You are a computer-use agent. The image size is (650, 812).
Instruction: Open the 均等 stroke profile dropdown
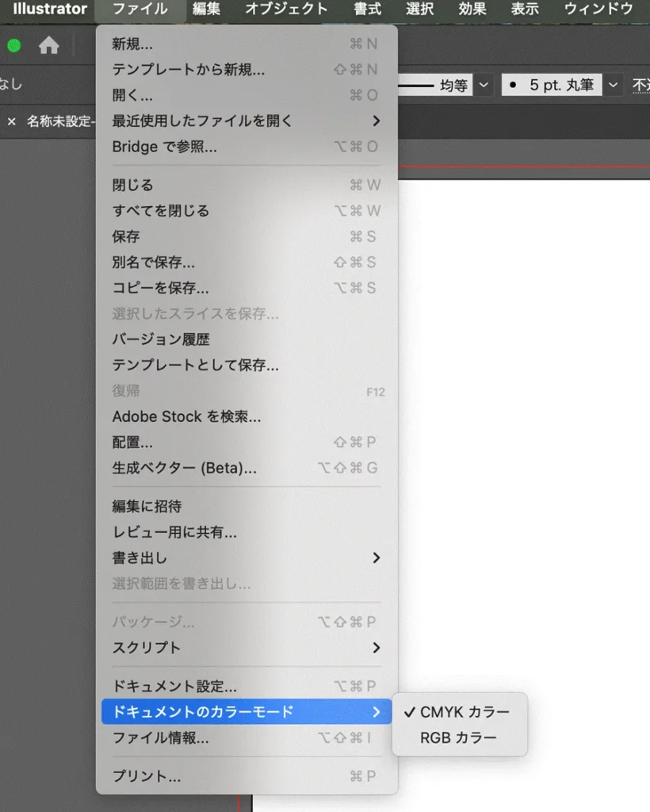pos(482,85)
